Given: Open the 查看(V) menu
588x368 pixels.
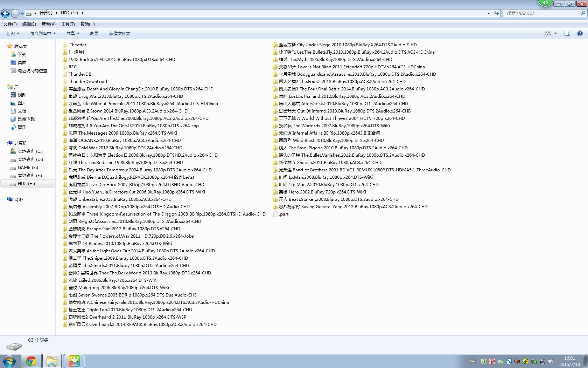Looking at the screenshot, I should click(x=49, y=24).
